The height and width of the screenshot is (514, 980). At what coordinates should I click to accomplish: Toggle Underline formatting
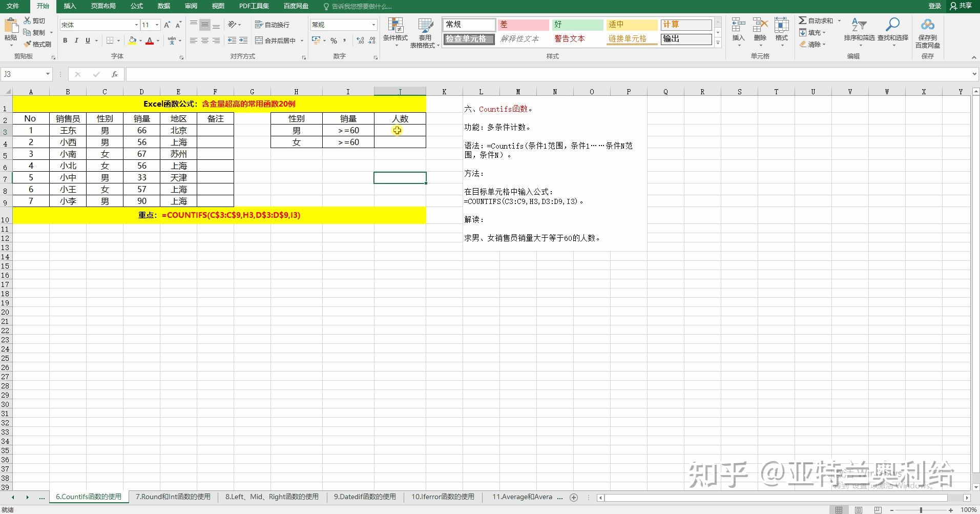pos(88,40)
